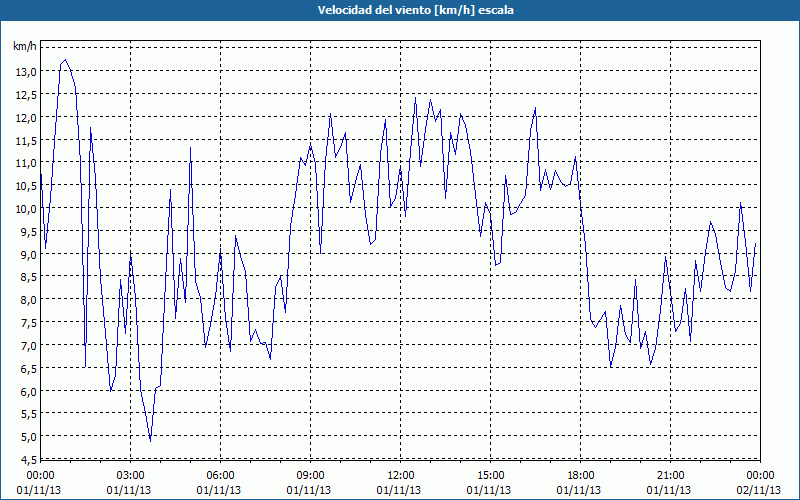Click the 6,0 y-axis label
Viewport: 800px width, 500px height.
[29, 391]
